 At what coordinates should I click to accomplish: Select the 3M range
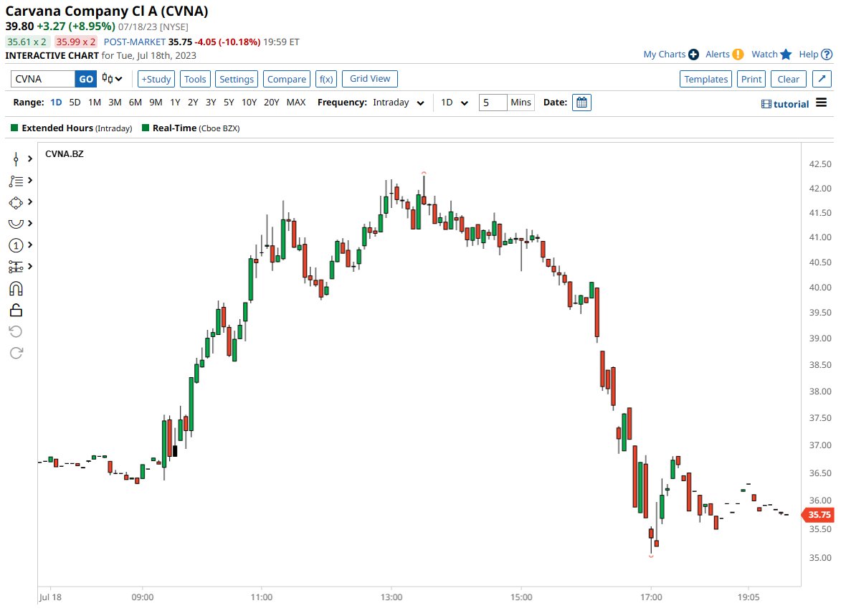[115, 103]
